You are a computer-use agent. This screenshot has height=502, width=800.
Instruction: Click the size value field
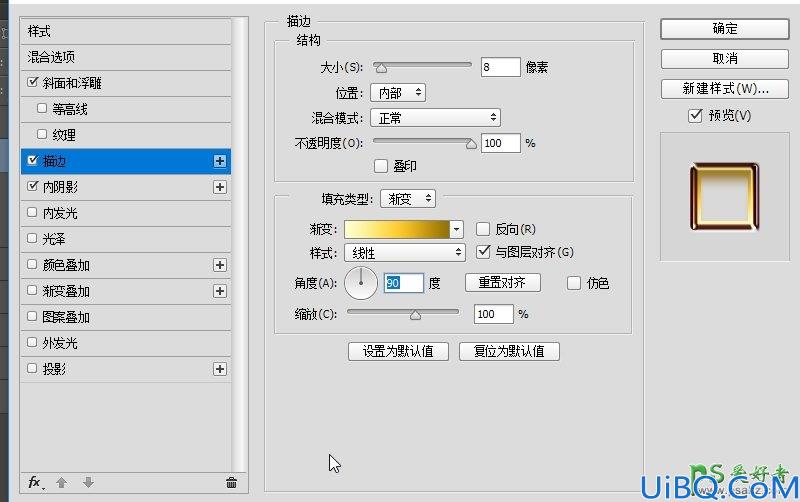click(501, 67)
